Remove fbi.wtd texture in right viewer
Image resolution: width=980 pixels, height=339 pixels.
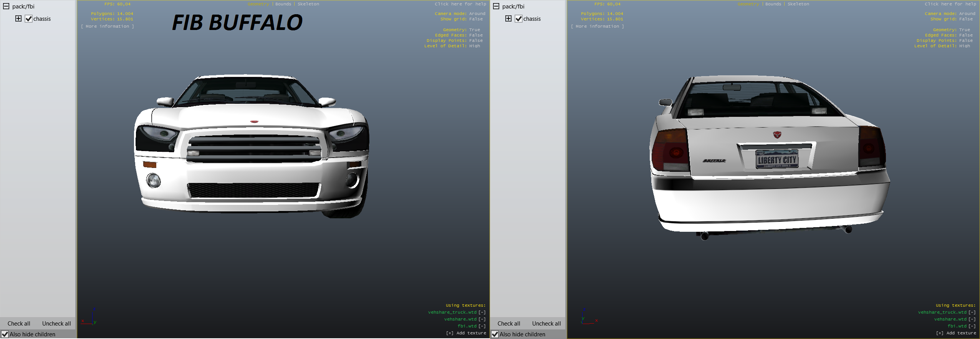click(972, 326)
